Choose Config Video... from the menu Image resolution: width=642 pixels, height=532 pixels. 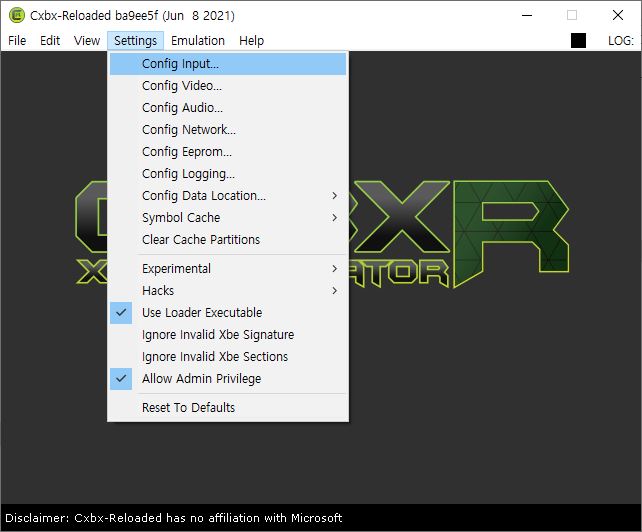pos(228,86)
